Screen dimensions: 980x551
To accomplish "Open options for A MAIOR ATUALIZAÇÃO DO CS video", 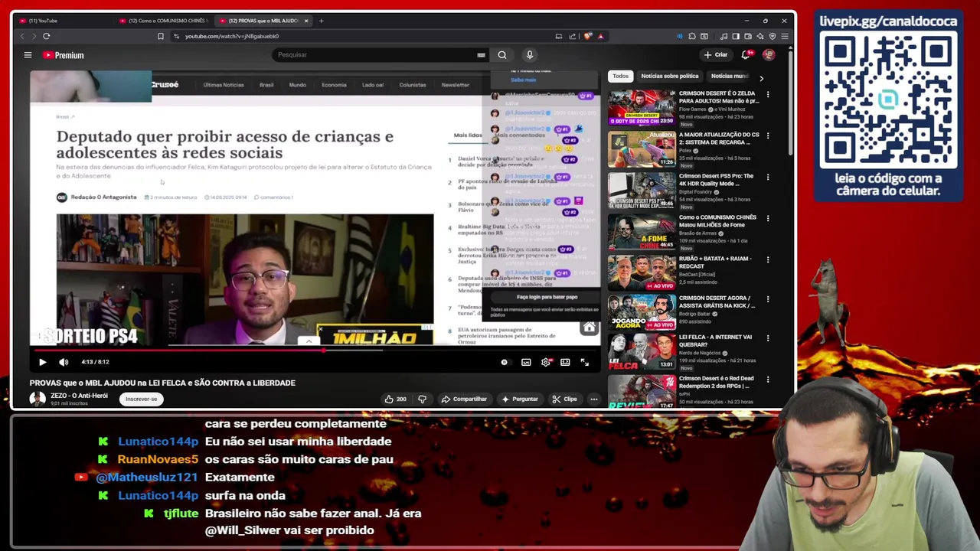I will pyautogui.click(x=768, y=136).
